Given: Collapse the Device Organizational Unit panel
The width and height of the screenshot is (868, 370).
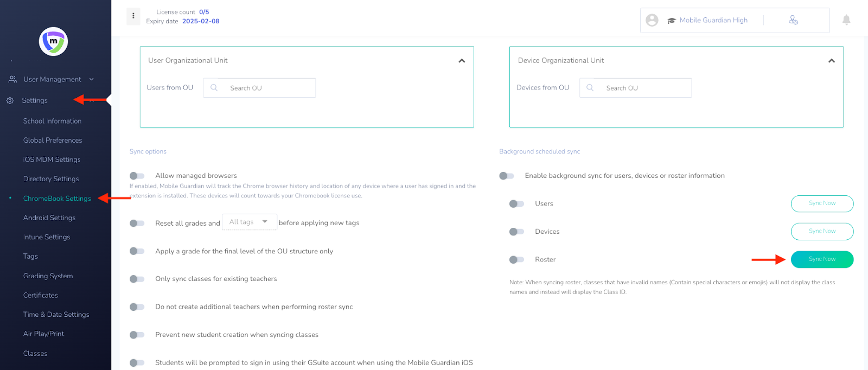Looking at the screenshot, I should [831, 61].
